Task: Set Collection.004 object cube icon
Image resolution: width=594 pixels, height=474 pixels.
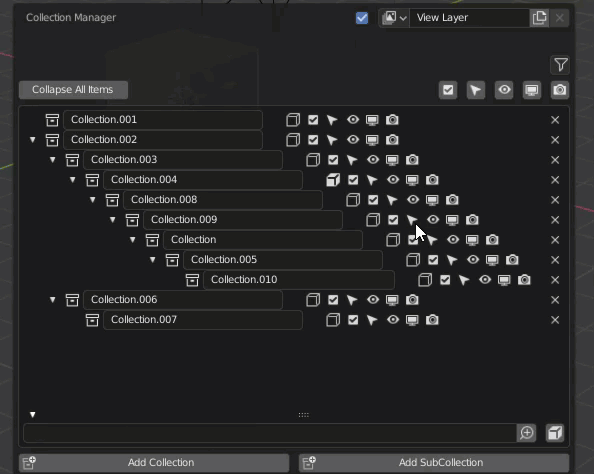Action: click(333, 180)
